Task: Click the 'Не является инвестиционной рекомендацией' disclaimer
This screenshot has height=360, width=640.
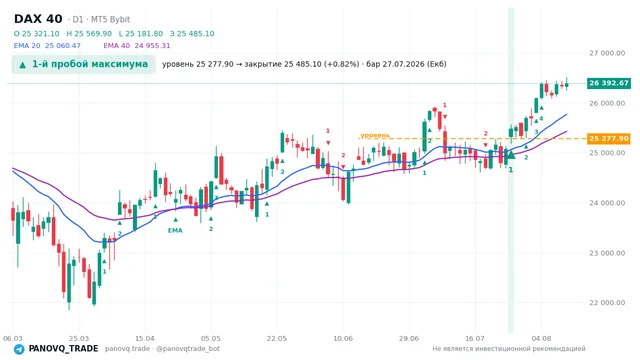Action: (509, 349)
